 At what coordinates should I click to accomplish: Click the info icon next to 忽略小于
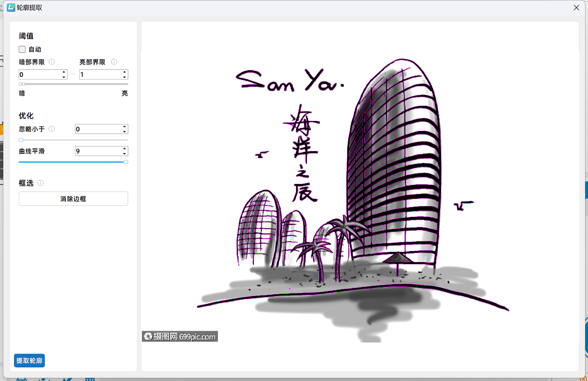(52, 129)
